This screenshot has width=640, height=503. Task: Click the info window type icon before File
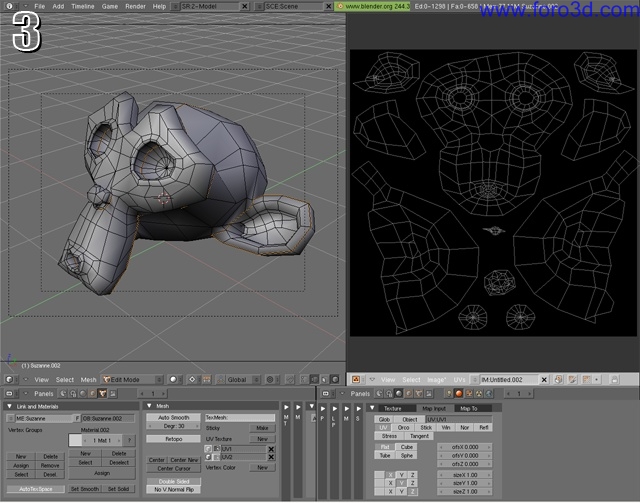9,6
